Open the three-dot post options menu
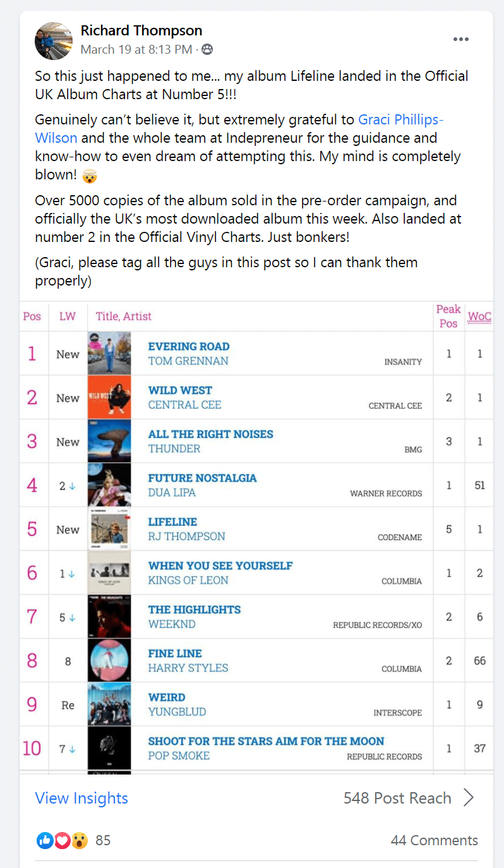 click(x=461, y=39)
